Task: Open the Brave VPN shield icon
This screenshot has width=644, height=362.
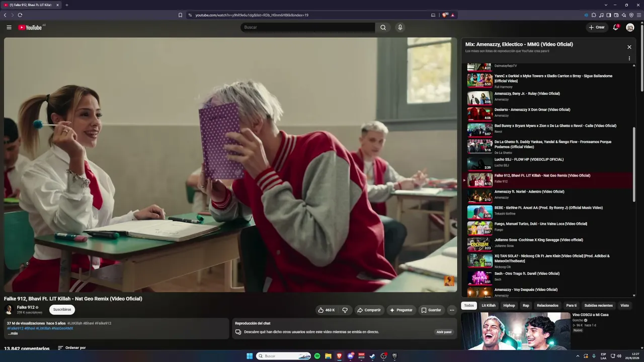Action: [631, 15]
